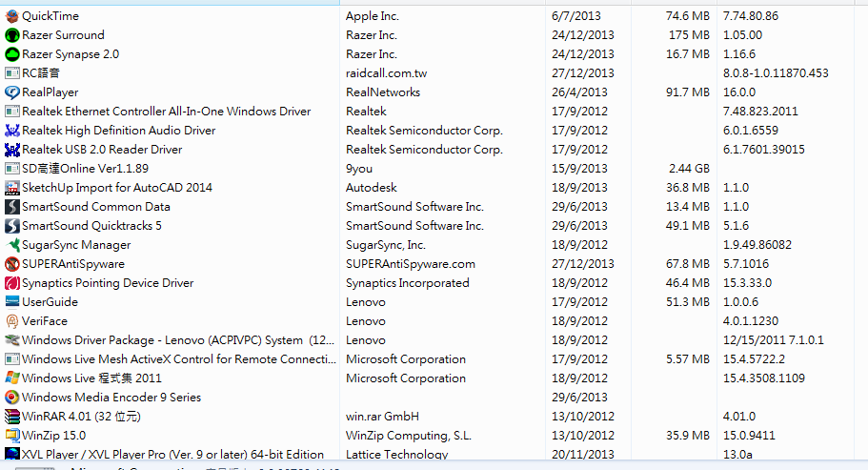Image resolution: width=868 pixels, height=470 pixels.
Task: Select the RealPlayer program name
Action: [x=50, y=92]
